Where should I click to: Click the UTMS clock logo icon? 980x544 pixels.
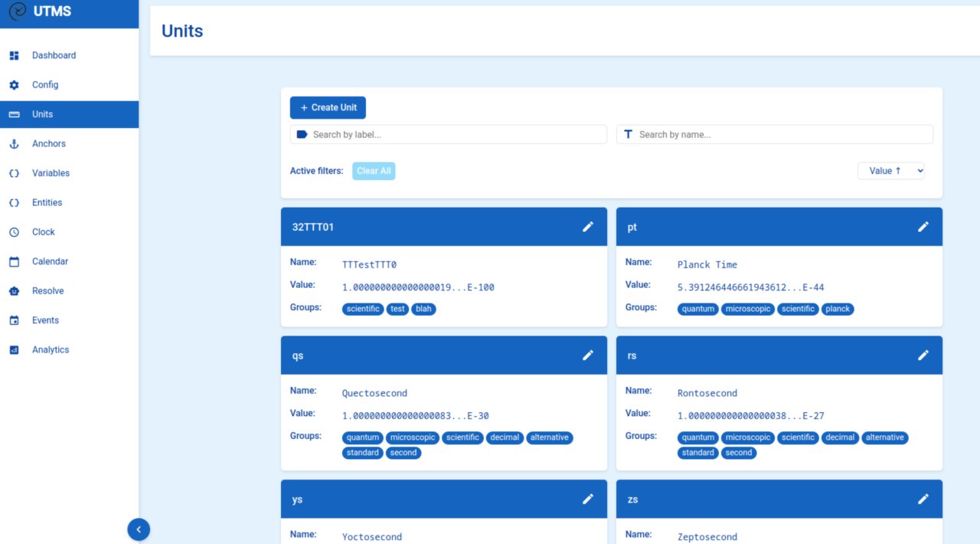(x=17, y=12)
